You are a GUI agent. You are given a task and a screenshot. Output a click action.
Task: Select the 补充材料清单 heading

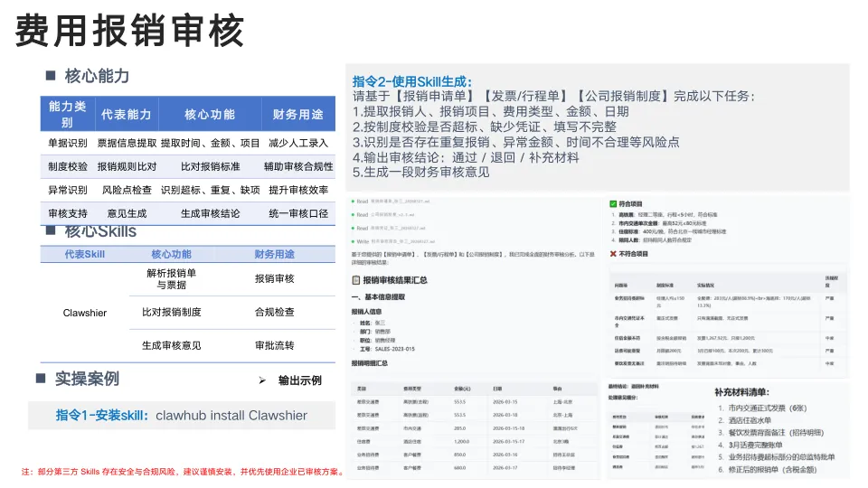click(741, 392)
